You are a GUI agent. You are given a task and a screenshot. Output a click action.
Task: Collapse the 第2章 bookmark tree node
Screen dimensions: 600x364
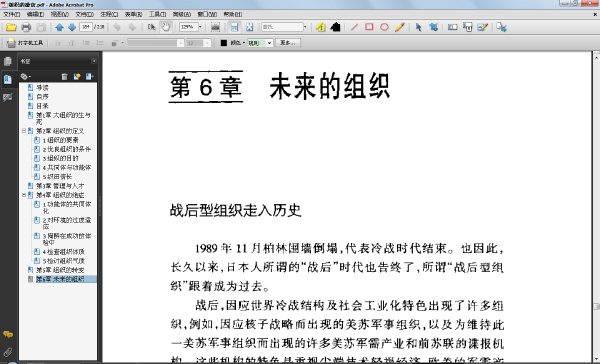(24, 131)
